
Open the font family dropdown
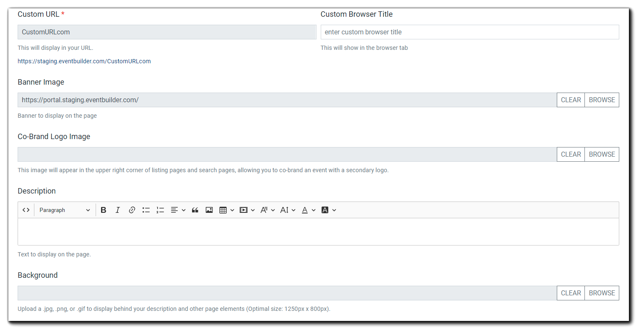pyautogui.click(x=267, y=210)
